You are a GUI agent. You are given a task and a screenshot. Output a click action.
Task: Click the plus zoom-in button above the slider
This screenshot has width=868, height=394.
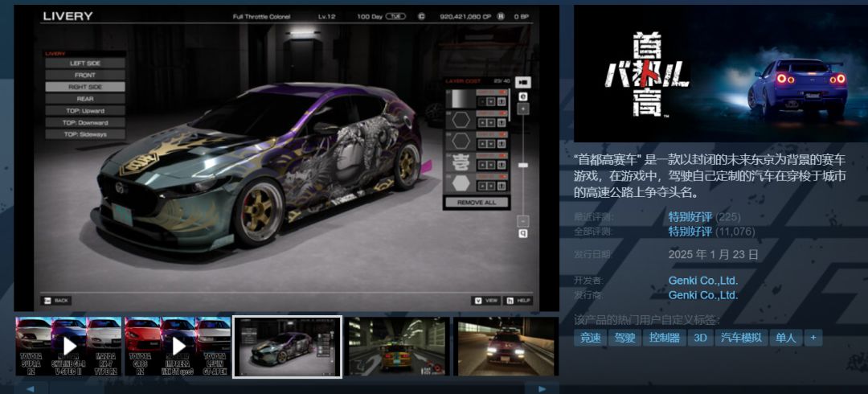pos(522,109)
